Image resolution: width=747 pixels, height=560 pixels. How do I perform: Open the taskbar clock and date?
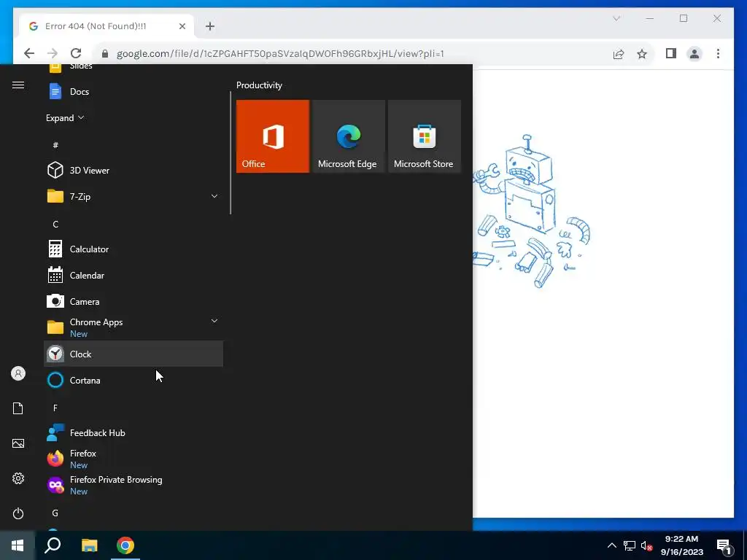[682, 545]
